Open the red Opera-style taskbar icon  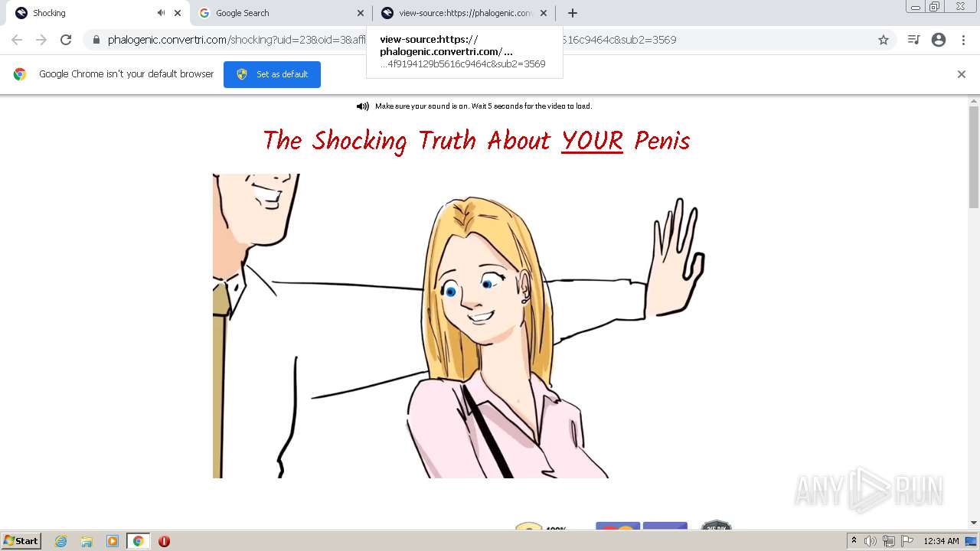pos(164,541)
